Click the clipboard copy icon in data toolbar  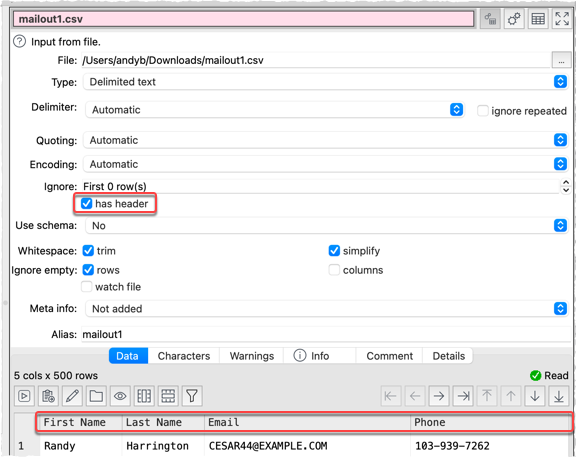tap(48, 396)
